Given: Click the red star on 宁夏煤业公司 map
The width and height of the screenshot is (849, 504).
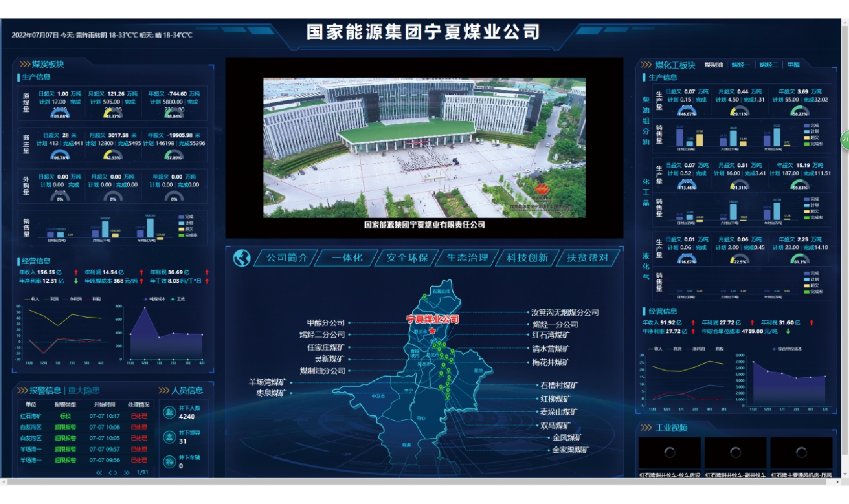Looking at the screenshot, I should tap(432, 331).
